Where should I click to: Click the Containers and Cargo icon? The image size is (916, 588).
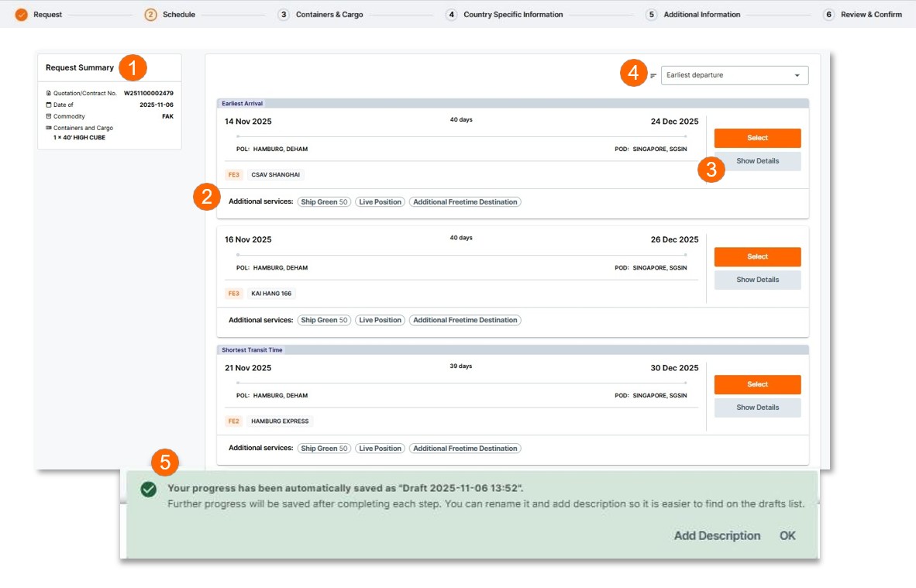(x=49, y=128)
